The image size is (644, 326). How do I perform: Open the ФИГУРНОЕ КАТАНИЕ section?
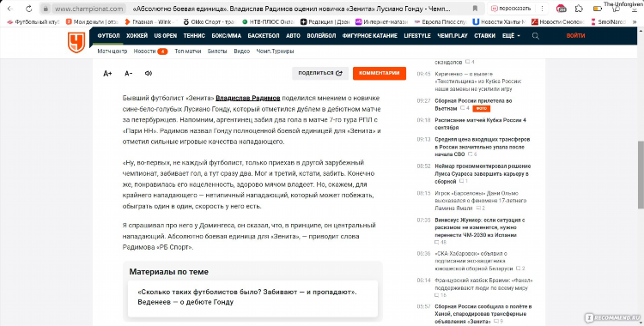(369, 36)
